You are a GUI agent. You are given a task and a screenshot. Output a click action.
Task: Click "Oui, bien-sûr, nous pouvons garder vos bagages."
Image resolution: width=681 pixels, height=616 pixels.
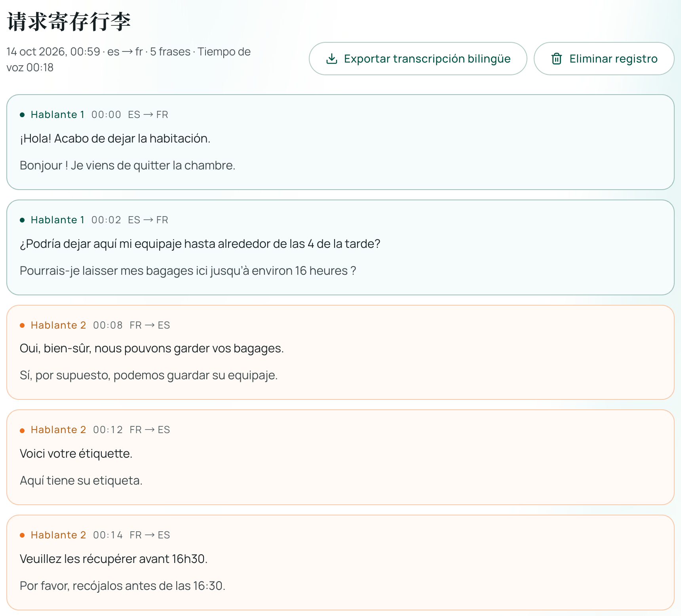[152, 348]
